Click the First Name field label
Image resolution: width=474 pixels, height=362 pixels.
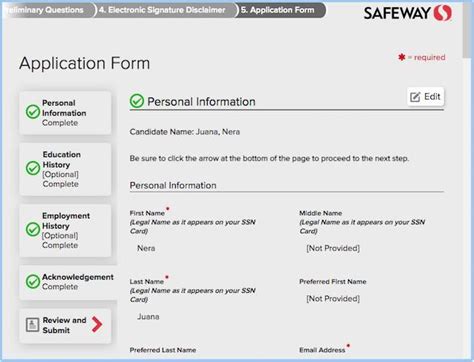pos(147,213)
